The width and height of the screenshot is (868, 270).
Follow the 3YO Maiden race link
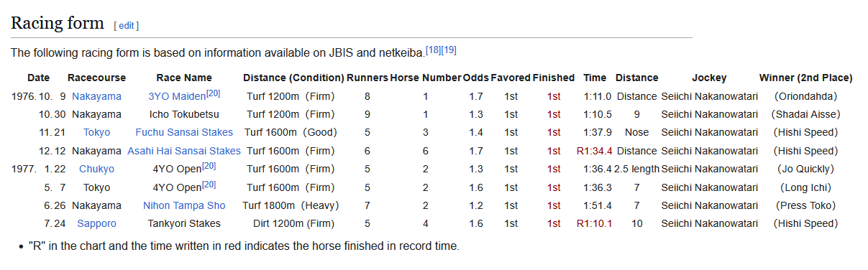177,96
